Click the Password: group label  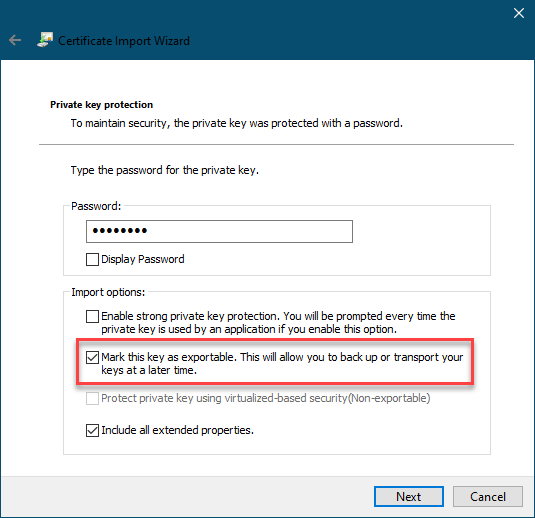tap(96, 206)
